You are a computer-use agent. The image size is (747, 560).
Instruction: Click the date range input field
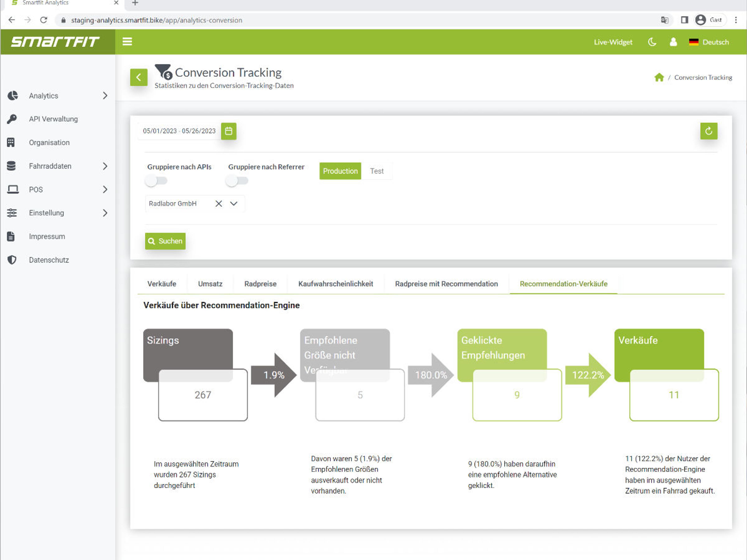click(x=179, y=131)
